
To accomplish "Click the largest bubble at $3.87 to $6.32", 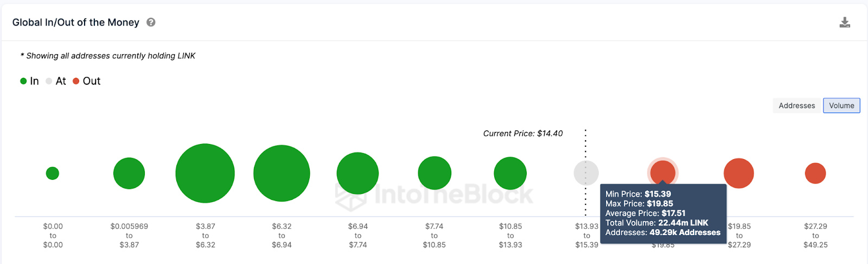I will pos(205,173).
